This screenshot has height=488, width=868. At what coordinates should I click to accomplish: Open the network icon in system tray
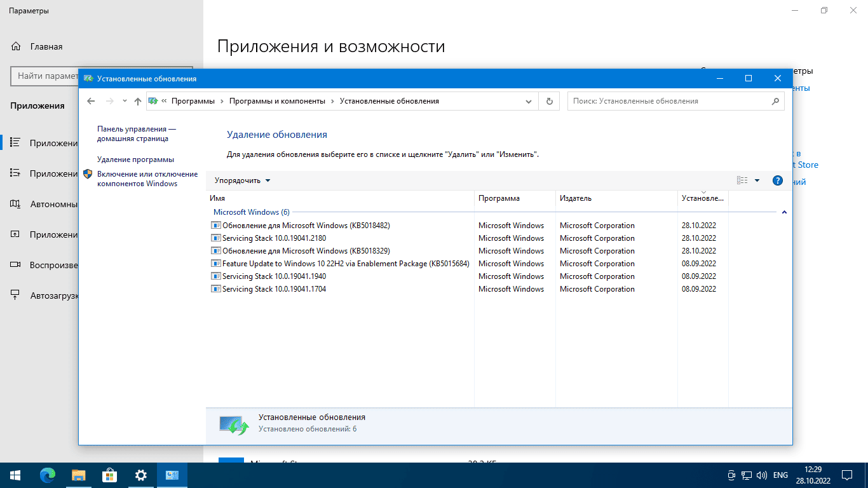click(x=747, y=475)
